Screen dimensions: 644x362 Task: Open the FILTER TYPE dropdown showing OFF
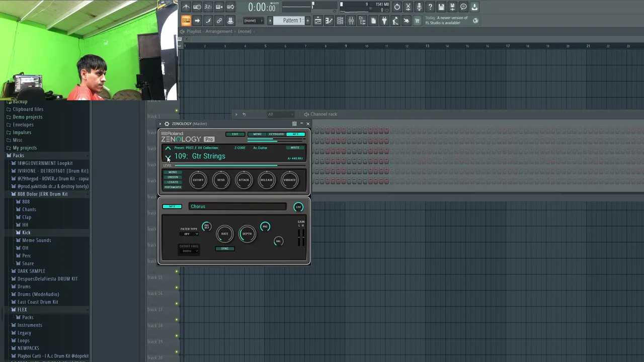189,234
